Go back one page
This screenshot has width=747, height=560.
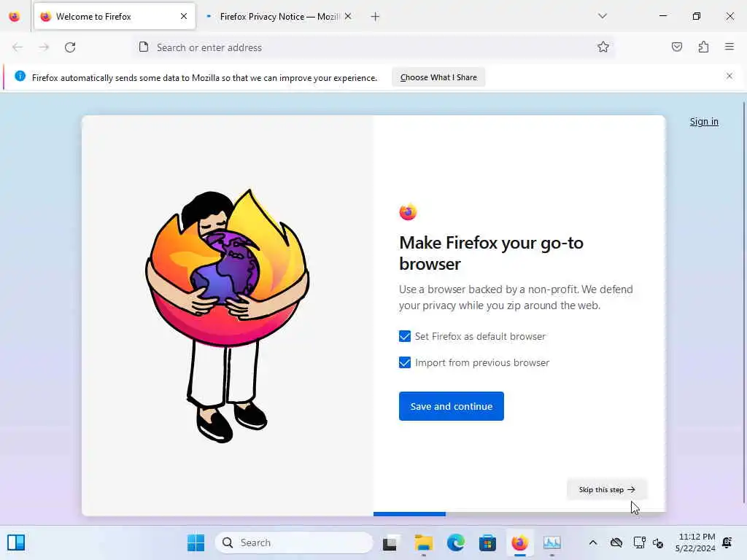(x=18, y=47)
